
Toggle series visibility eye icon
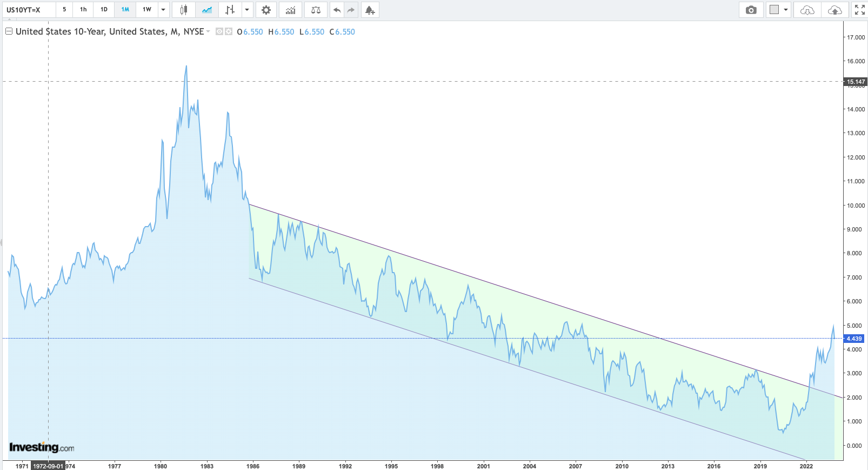click(x=219, y=31)
